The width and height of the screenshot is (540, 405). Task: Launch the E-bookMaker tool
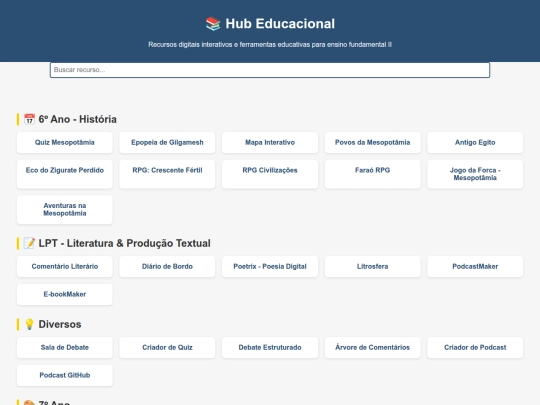coord(65,294)
